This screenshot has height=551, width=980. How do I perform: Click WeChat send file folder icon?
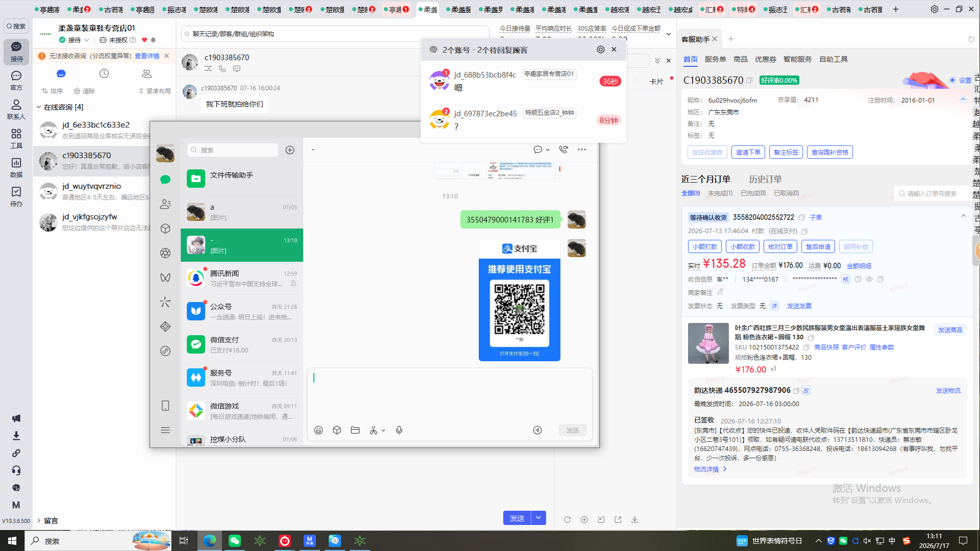[x=355, y=430]
